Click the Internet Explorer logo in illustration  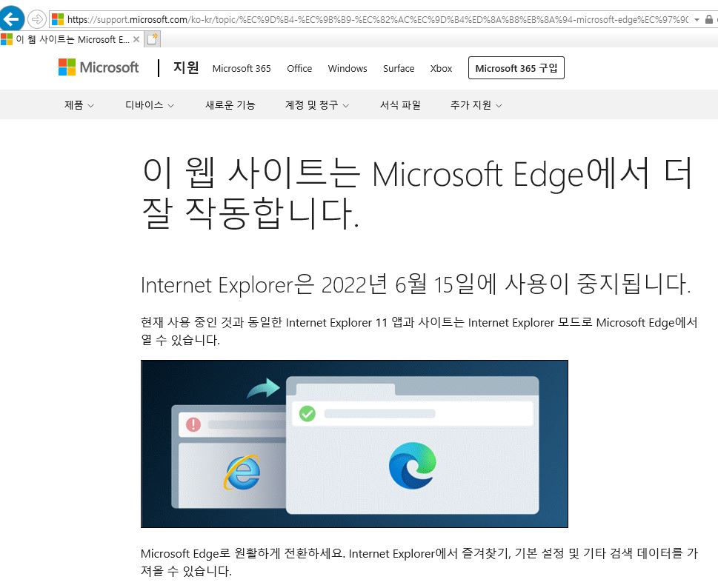point(242,472)
